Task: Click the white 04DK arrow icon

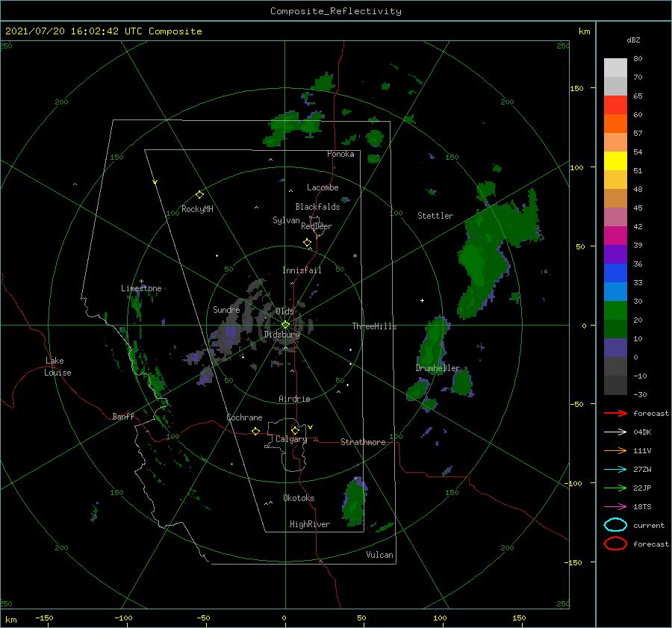Action: pos(615,432)
